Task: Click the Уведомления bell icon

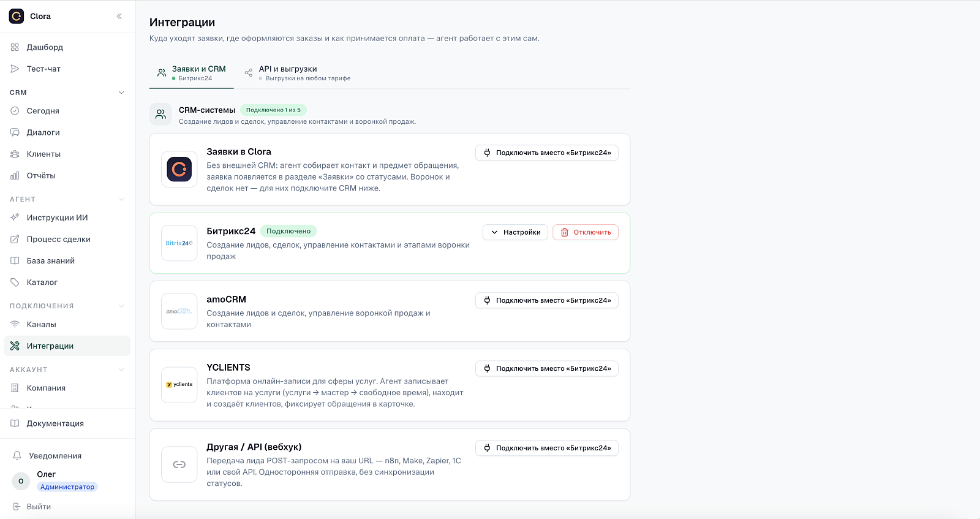Action: [x=17, y=455]
